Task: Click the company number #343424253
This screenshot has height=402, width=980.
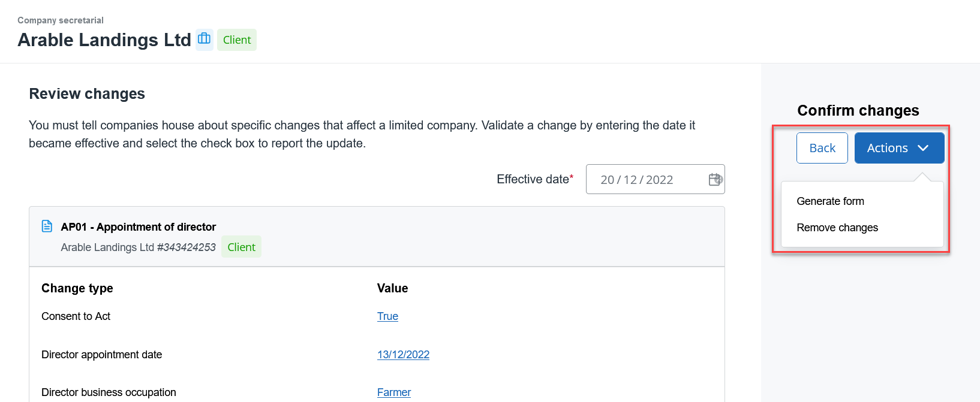Action: [x=186, y=247]
